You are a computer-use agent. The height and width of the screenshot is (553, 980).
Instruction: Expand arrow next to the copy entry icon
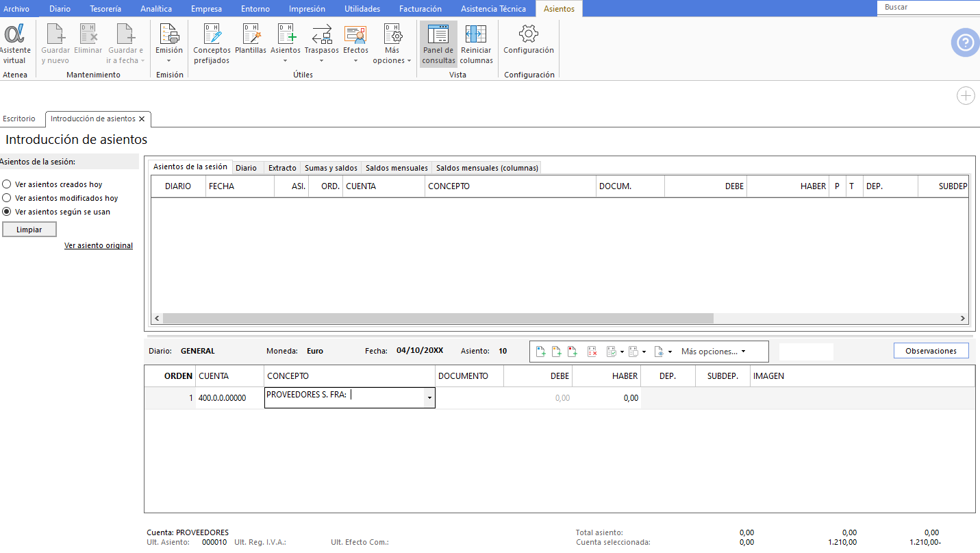644,352
